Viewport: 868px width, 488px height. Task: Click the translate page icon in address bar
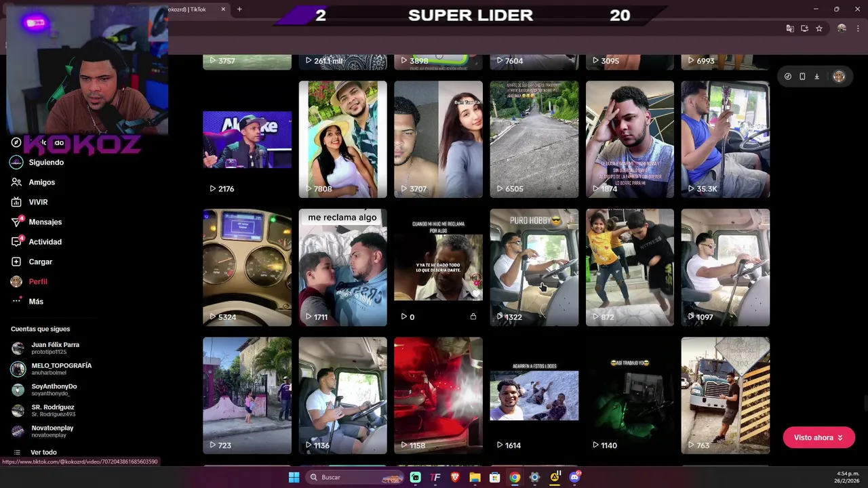[790, 28]
